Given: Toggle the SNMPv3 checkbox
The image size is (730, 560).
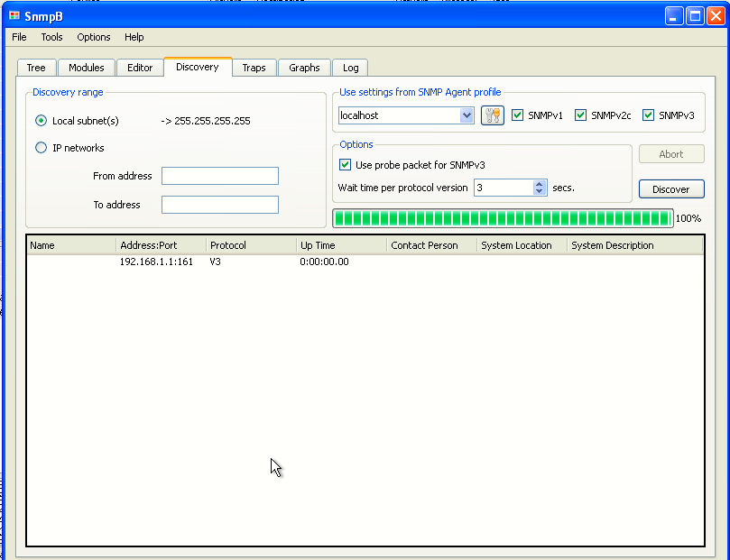Looking at the screenshot, I should [x=648, y=115].
